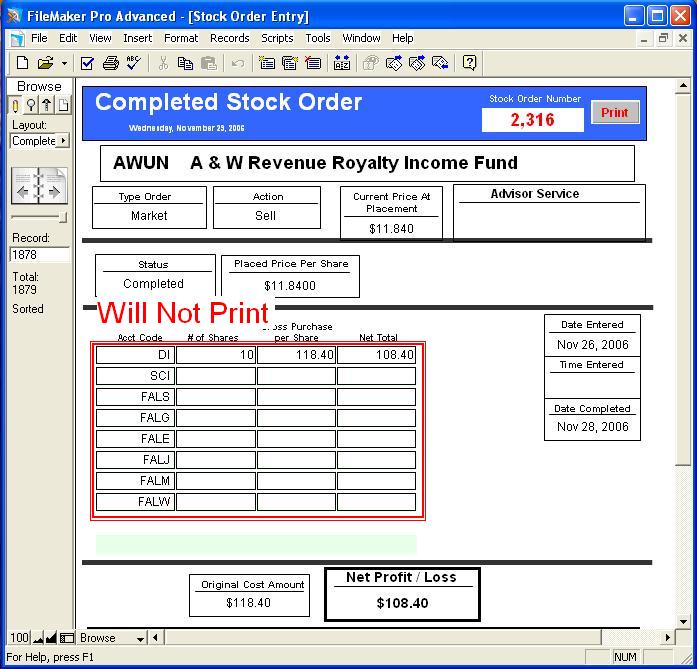
Task: Click the Original Cost Amount $118.40
Action: 248,603
